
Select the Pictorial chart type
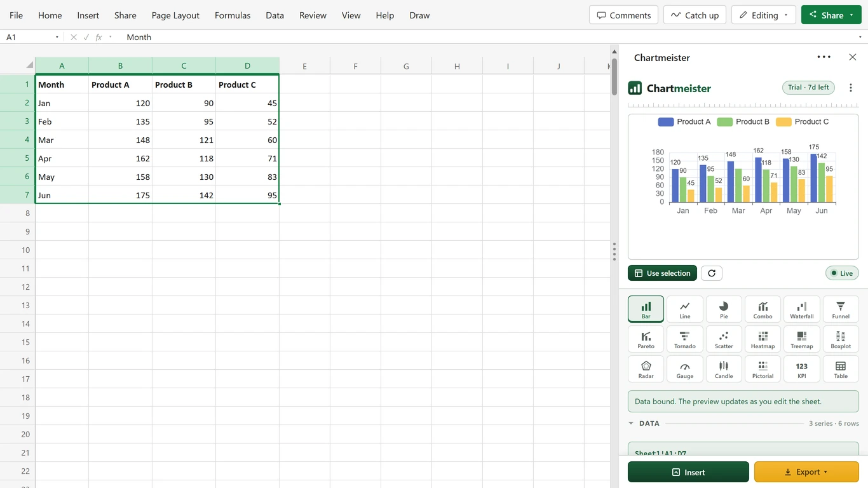(763, 369)
